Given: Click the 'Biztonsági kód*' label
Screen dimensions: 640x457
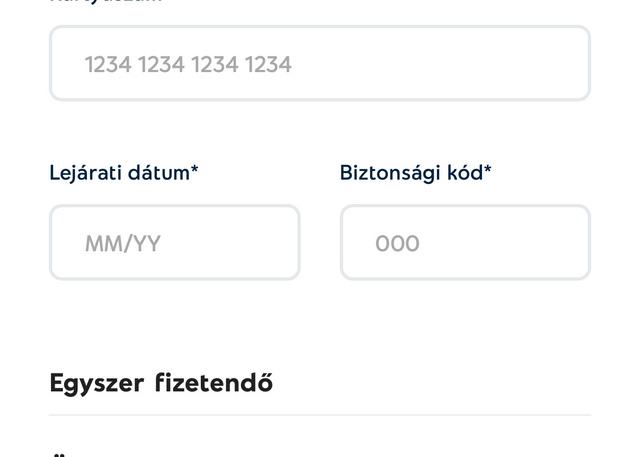Looking at the screenshot, I should [415, 173].
